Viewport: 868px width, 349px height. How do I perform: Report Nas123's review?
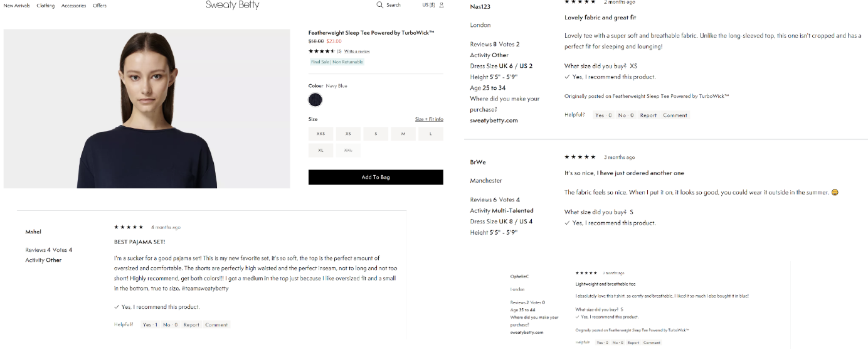pos(648,115)
